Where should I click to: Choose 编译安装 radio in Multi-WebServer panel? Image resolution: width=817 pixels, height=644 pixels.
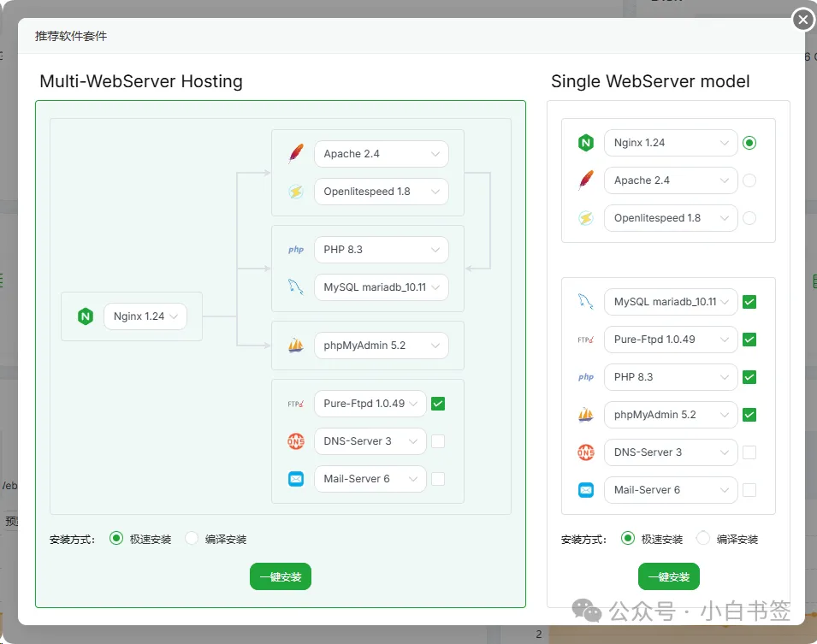[x=192, y=538]
